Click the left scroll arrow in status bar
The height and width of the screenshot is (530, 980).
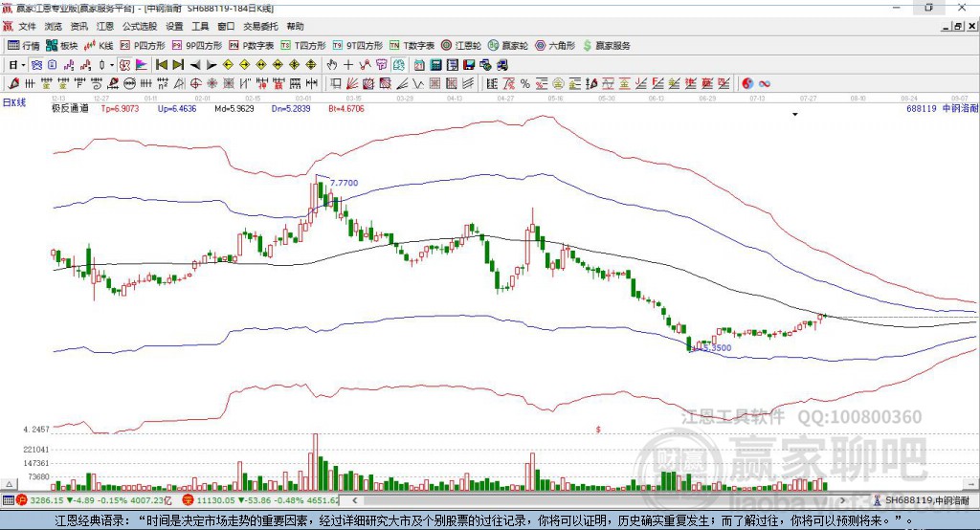(x=355, y=500)
